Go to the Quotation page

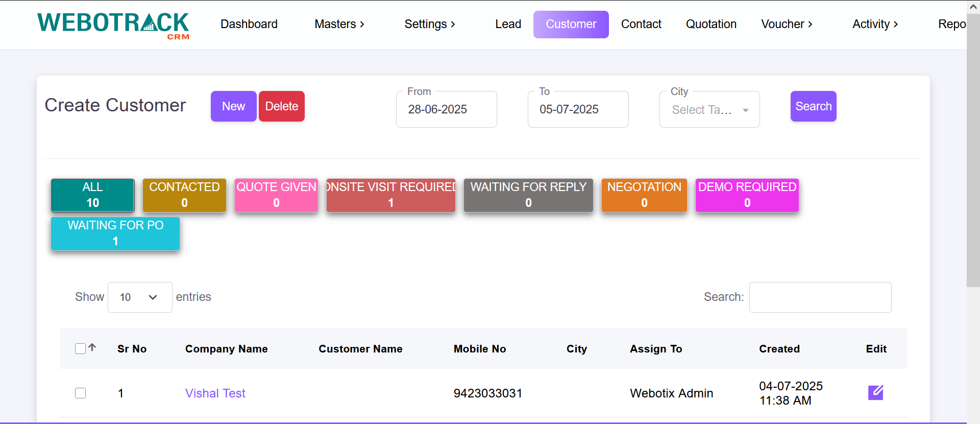[710, 24]
